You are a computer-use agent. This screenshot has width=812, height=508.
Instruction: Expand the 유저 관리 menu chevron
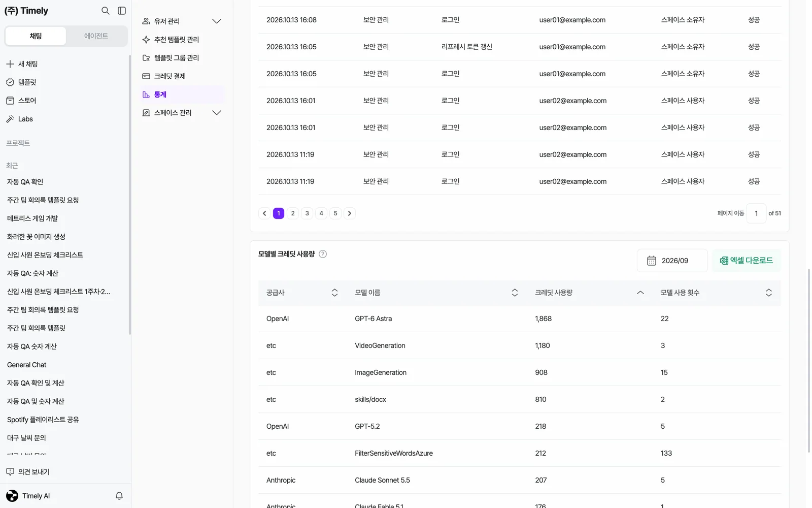(x=217, y=21)
